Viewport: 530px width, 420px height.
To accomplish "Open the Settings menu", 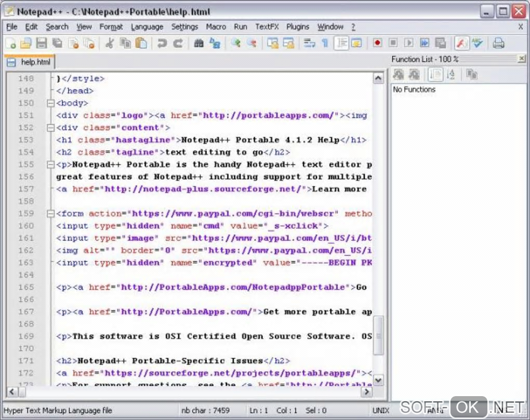I will click(x=184, y=26).
